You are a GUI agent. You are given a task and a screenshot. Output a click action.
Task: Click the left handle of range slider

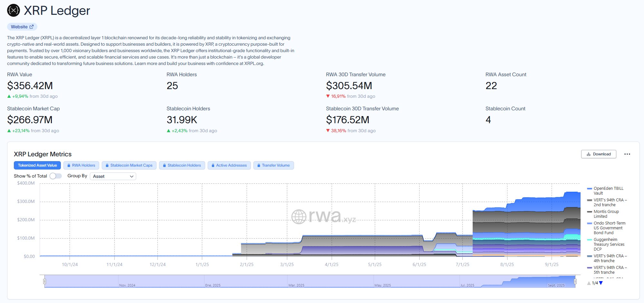coord(44,281)
